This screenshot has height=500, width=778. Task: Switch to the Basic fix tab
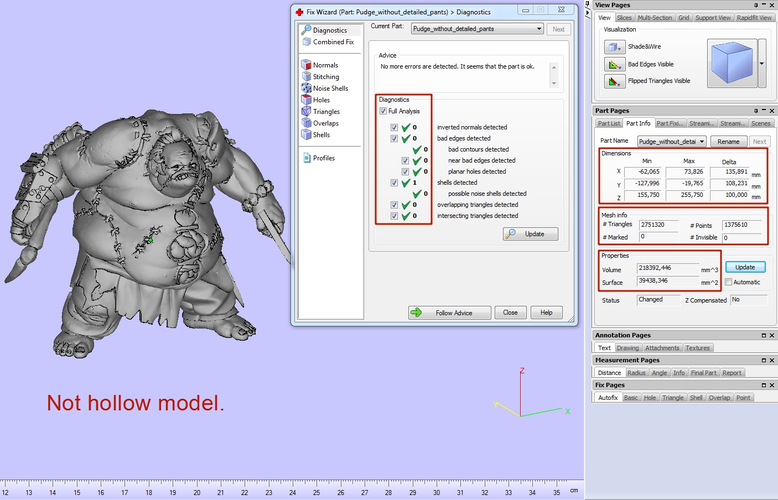point(631,398)
